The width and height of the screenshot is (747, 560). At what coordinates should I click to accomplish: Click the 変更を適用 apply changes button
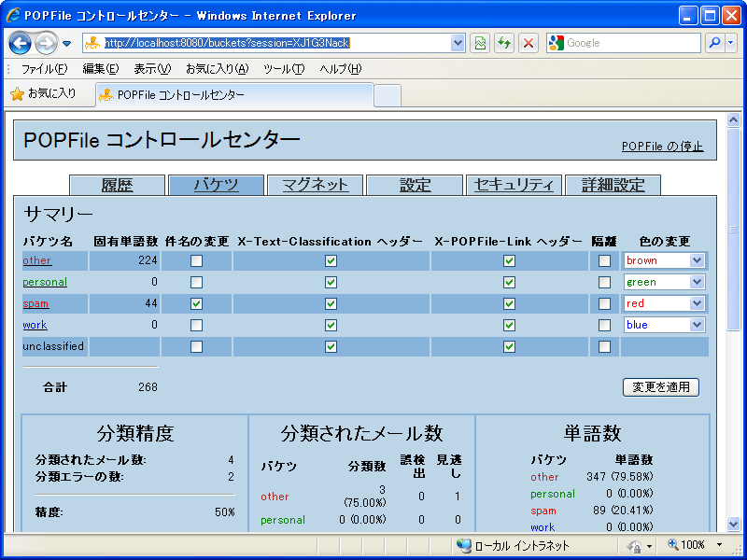tap(661, 387)
